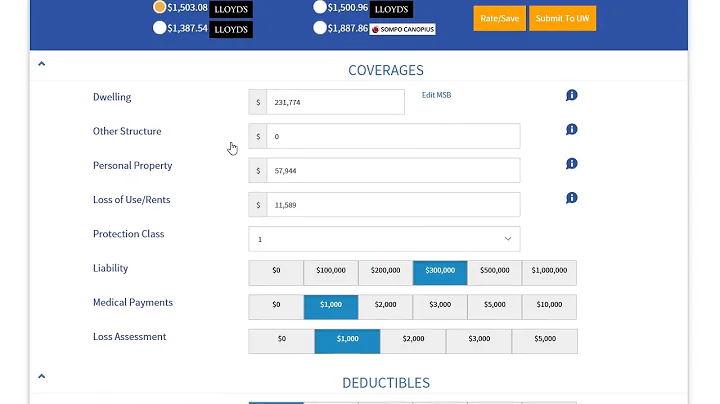Open the Protection Class dropdown
Screen dimensions: 720x404
[x=384, y=239]
